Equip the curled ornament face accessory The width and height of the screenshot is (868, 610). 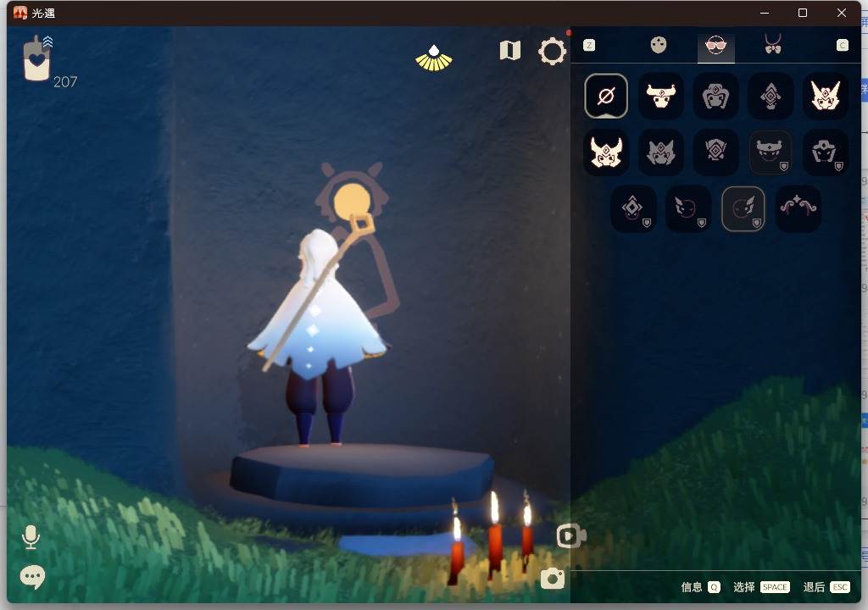tap(798, 208)
